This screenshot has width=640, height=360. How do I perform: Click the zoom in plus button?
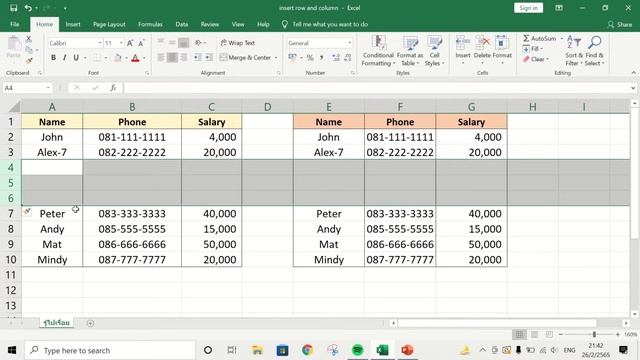[x=618, y=334]
